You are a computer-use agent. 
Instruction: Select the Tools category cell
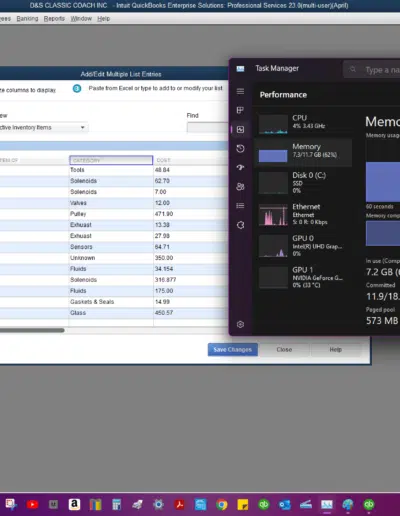coord(111,170)
